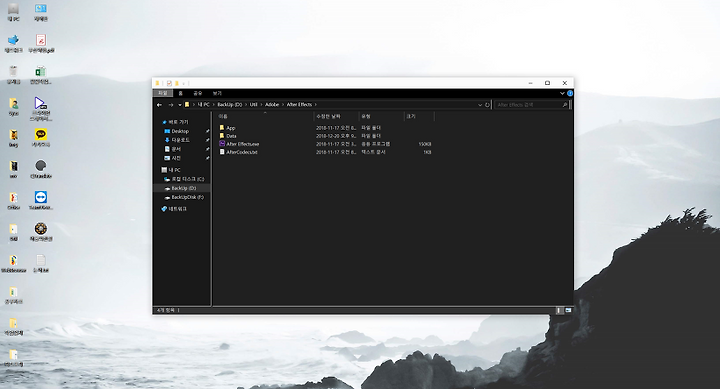Click the refresh icon in address bar
This screenshot has height=389, width=720.
point(487,105)
